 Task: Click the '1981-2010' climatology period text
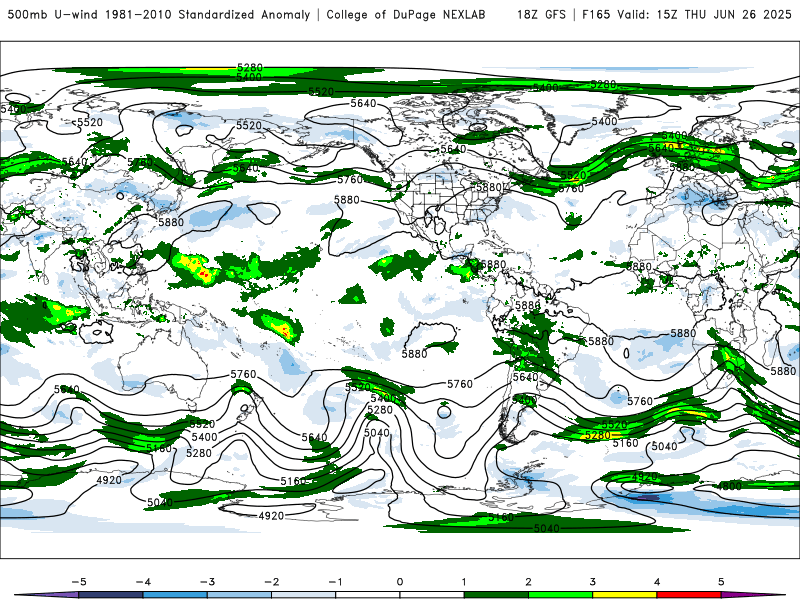(139, 14)
